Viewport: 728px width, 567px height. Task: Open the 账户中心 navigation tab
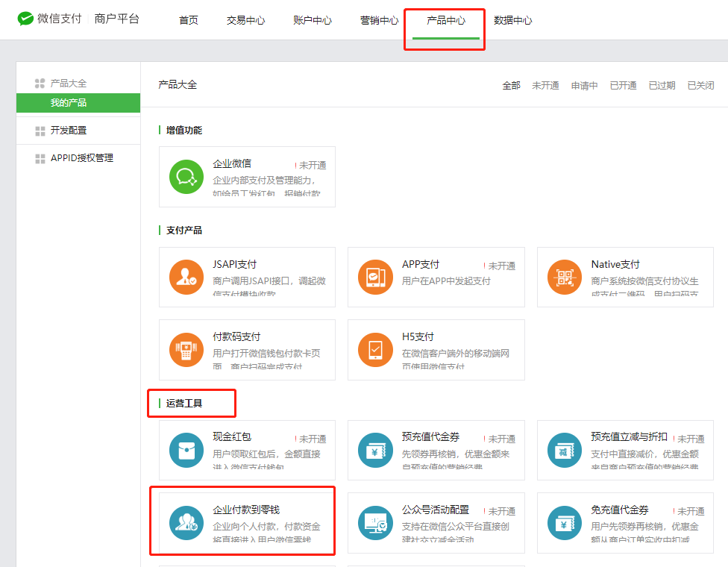click(x=313, y=20)
